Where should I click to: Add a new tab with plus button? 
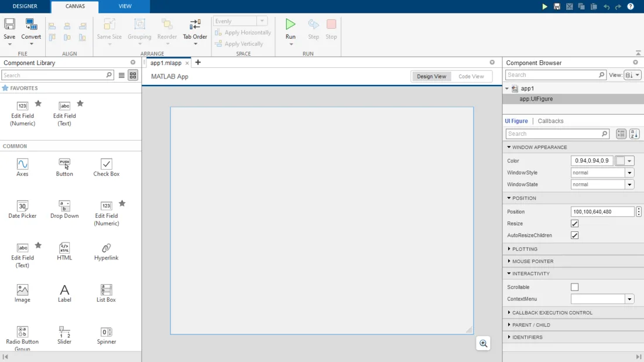198,63
